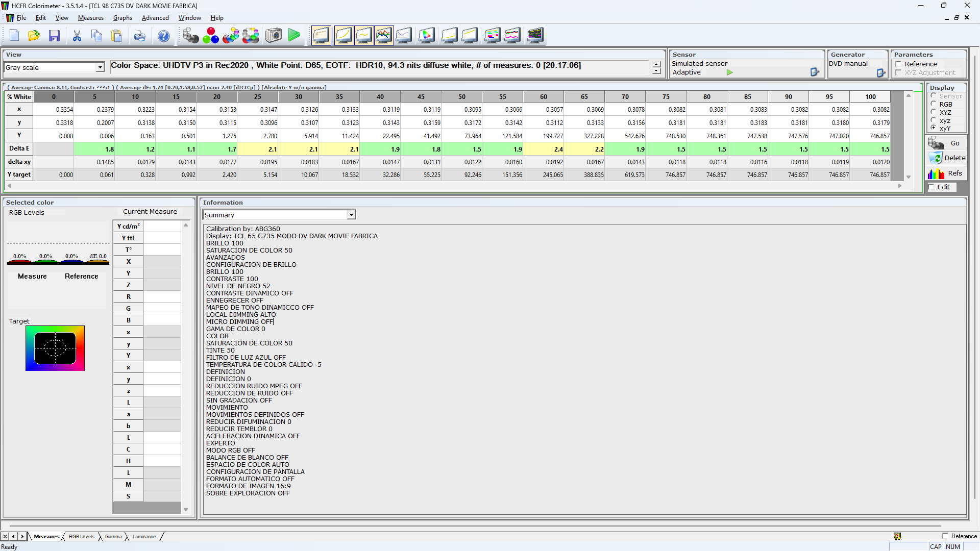Open the File menu
The image size is (980, 551).
(x=21, y=18)
